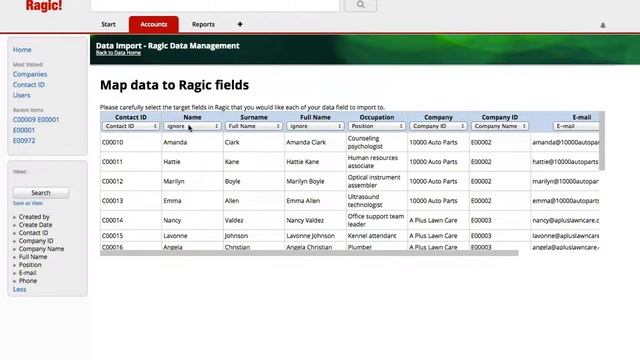Open ignore dropdown under Full Name column
Image resolution: width=640 pixels, height=360 pixels.
point(316,126)
